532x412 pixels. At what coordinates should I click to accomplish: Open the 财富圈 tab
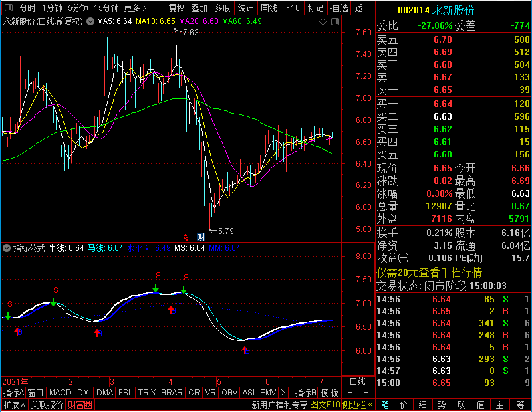click(80, 405)
